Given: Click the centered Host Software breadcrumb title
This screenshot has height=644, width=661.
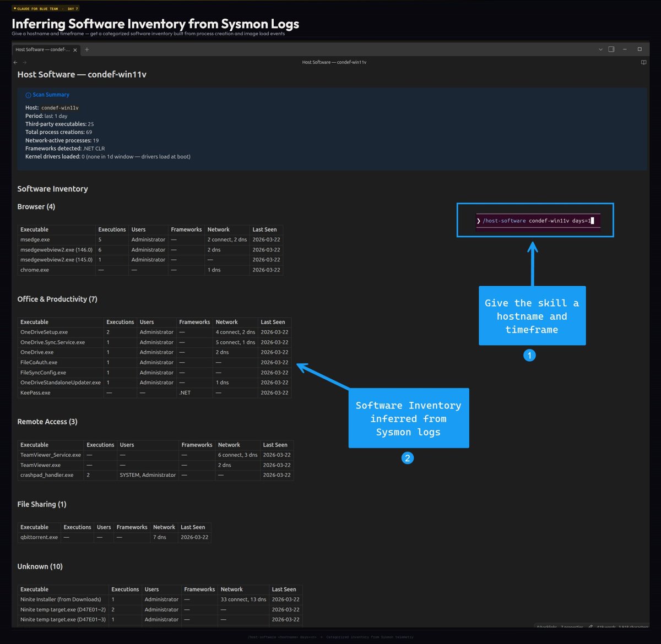Looking at the screenshot, I should [334, 62].
